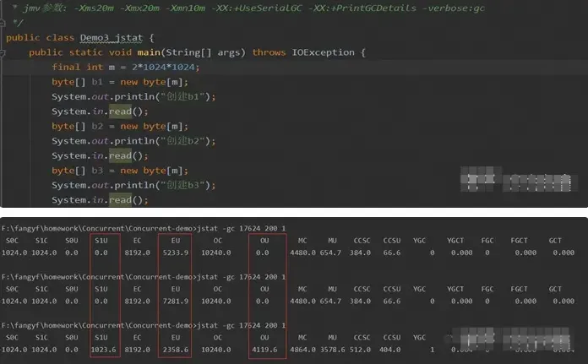Click the main method name in signature
Screen dimensions: 588x364
[x=149, y=52]
